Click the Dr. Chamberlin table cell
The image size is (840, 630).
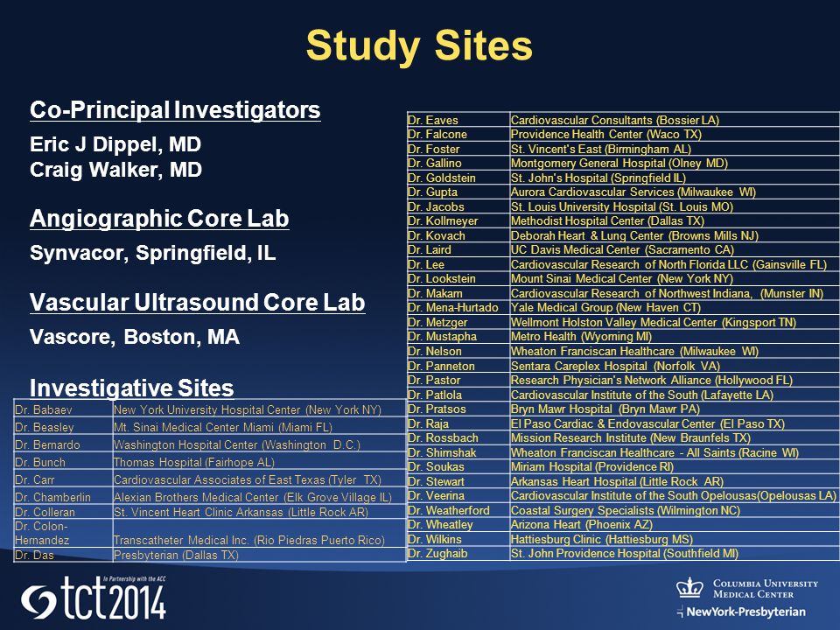[63, 497]
